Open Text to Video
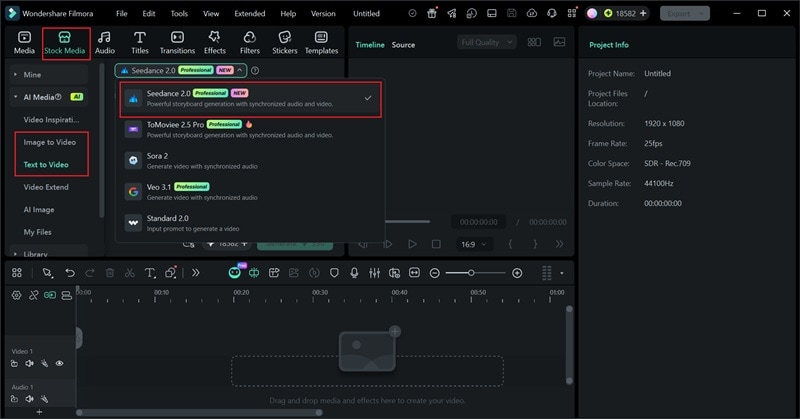 [46, 165]
